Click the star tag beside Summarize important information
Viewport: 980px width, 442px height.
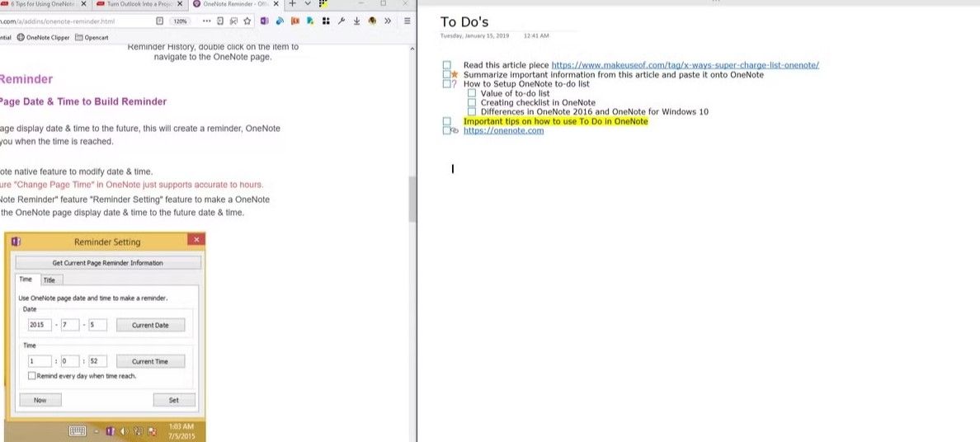coord(455,74)
